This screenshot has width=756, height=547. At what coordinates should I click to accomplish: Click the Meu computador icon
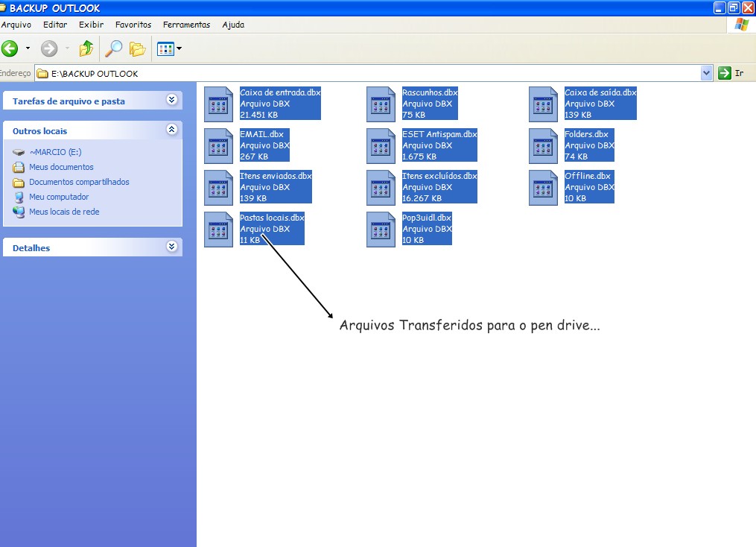(19, 197)
